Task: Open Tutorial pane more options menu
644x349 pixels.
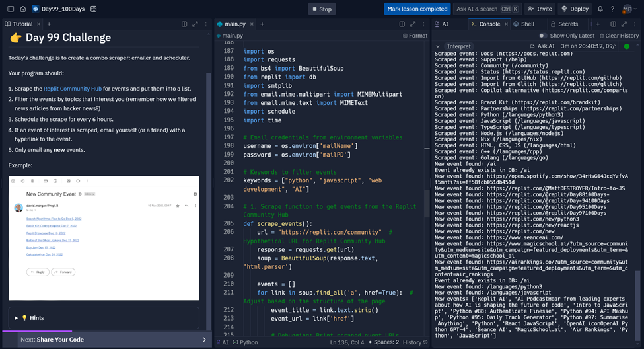Action: pos(206,24)
